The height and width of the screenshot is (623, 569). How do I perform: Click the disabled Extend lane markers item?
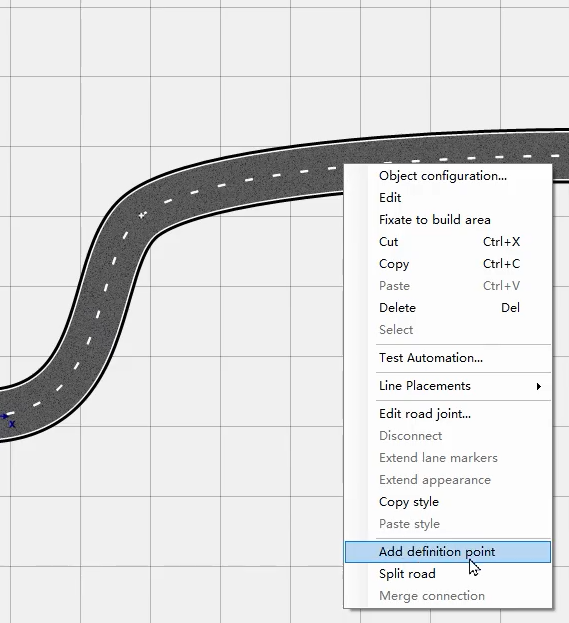point(448,458)
